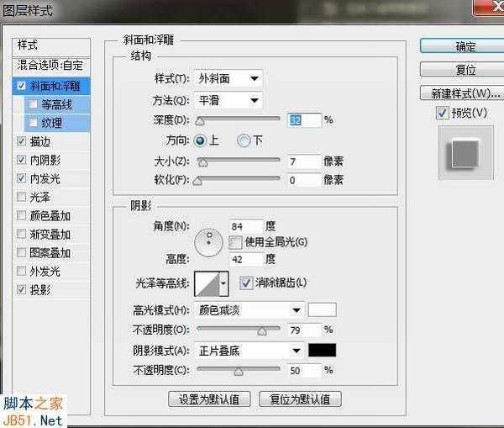Toggle the 使用全局光 checkbox
Viewport: 504px width, 428px height.
236,242
